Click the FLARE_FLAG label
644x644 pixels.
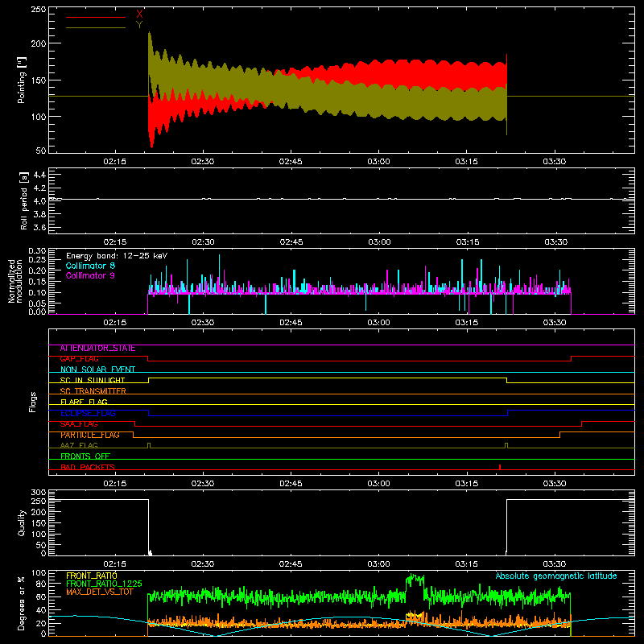pos(84,402)
